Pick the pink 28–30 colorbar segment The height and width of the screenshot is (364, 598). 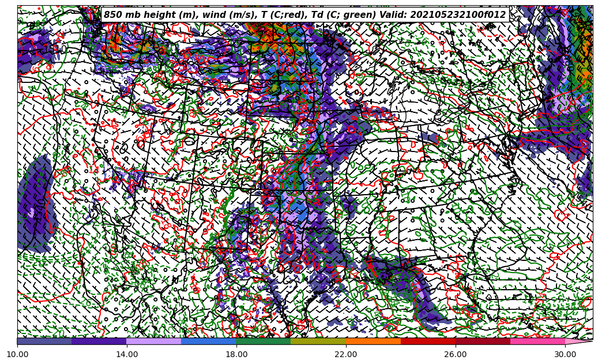point(538,341)
